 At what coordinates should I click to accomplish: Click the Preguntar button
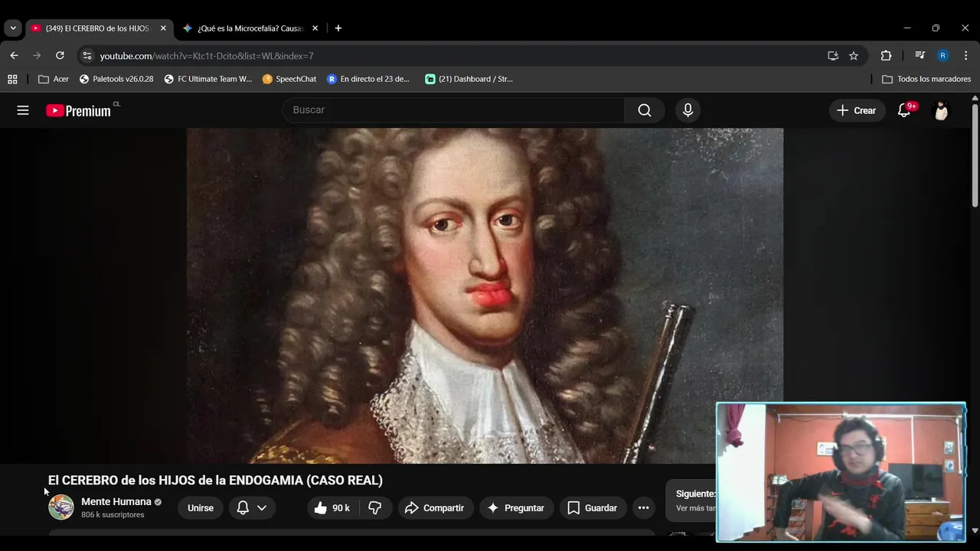coord(516,507)
